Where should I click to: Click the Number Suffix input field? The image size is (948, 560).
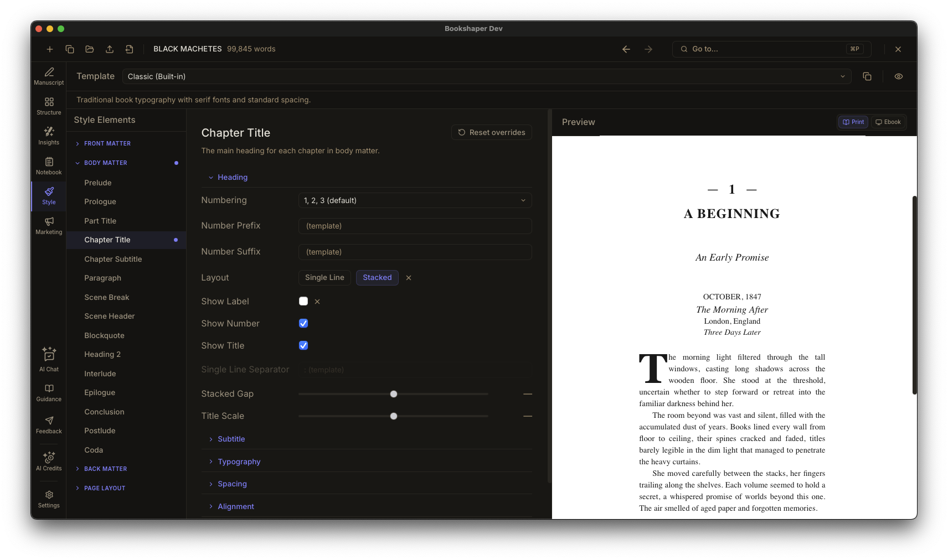[x=415, y=252]
